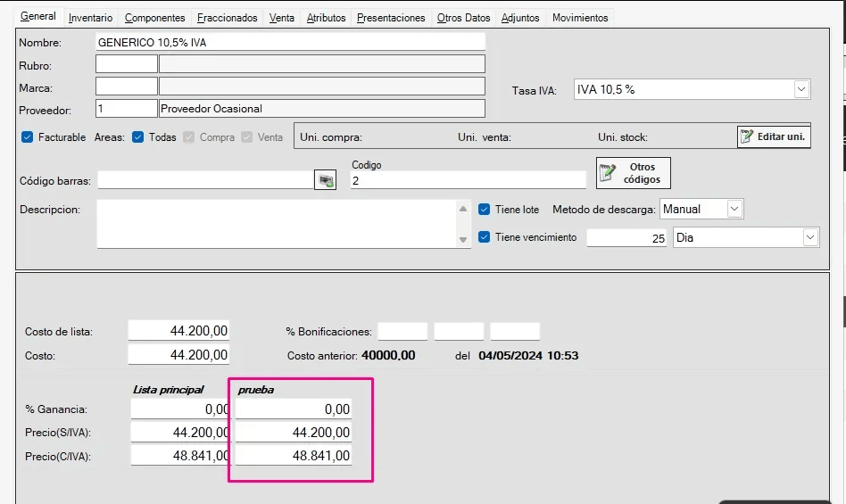Viewport: 846px width, 504px height.
Task: Go to the Componentes tab
Action: [x=154, y=18]
